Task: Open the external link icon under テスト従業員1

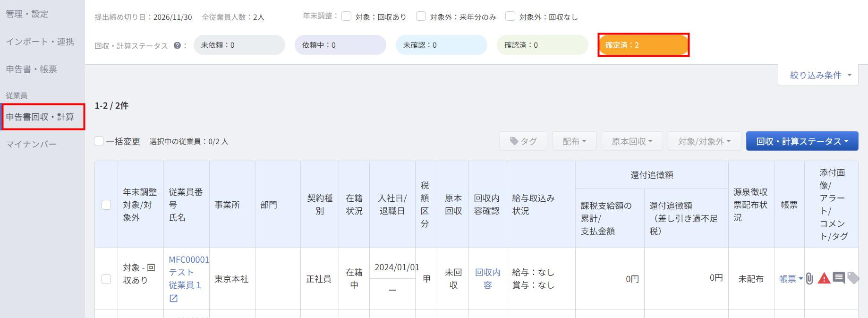Action: tap(173, 298)
